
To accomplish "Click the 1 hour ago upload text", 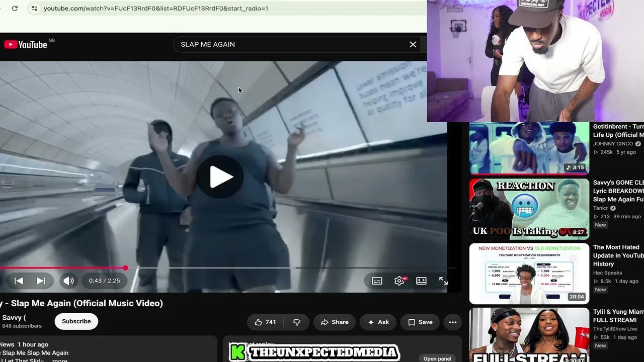I will click(x=33, y=344).
